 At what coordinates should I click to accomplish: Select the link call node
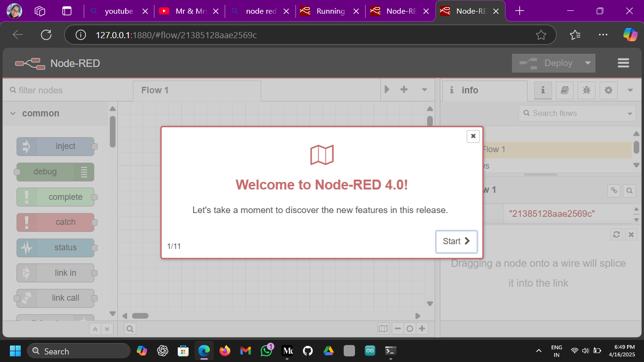pos(56,298)
